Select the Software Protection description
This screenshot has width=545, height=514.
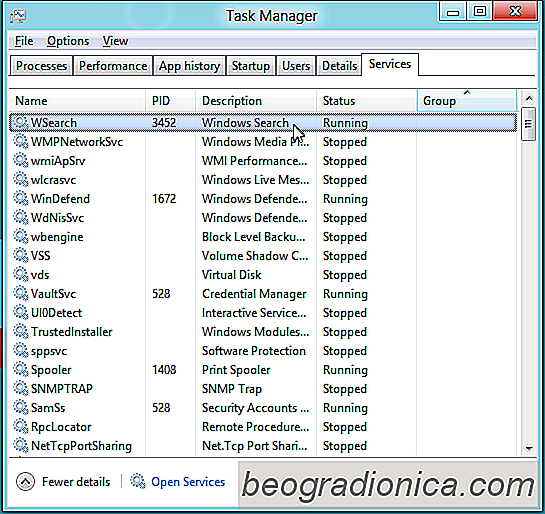click(254, 351)
